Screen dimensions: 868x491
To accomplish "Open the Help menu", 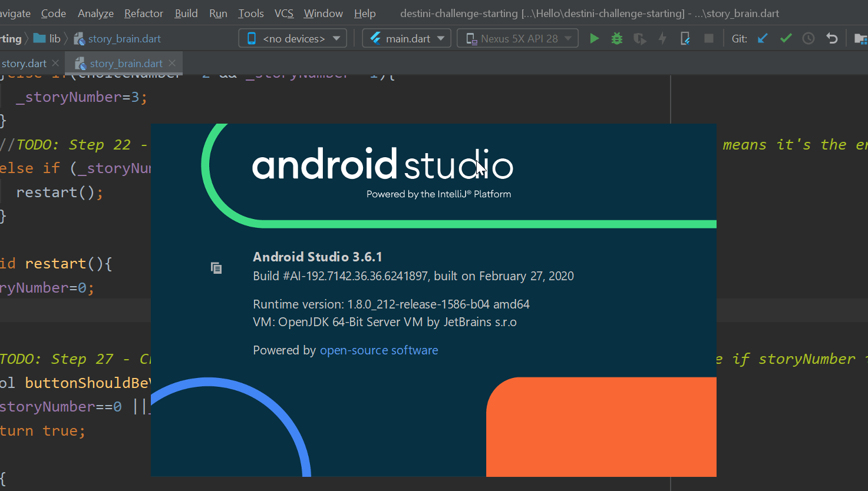I will [365, 13].
